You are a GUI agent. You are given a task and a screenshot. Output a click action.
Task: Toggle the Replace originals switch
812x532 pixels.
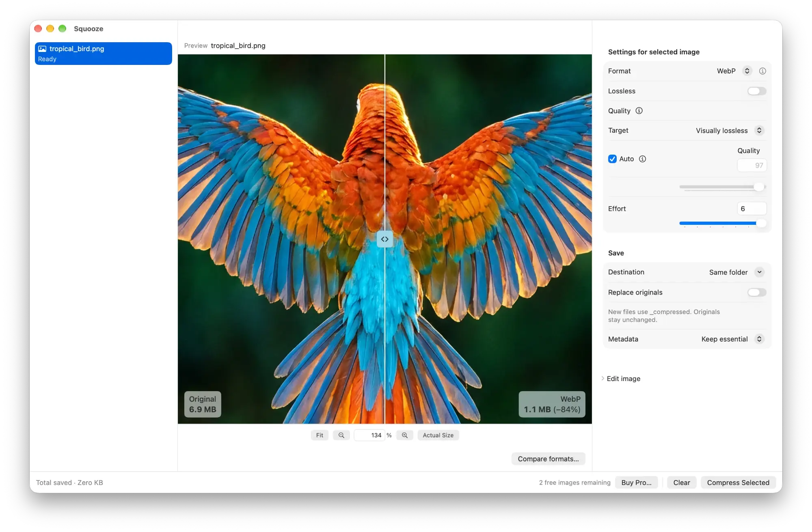click(x=757, y=293)
